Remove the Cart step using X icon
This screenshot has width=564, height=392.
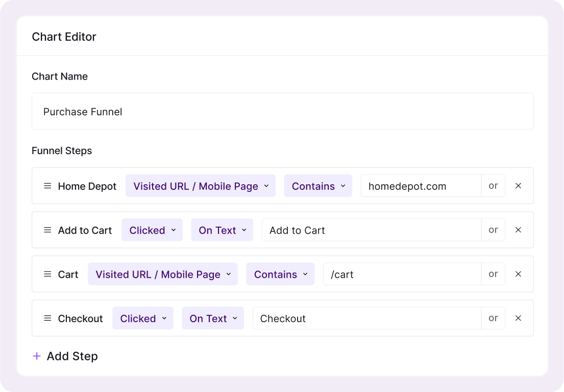point(518,274)
